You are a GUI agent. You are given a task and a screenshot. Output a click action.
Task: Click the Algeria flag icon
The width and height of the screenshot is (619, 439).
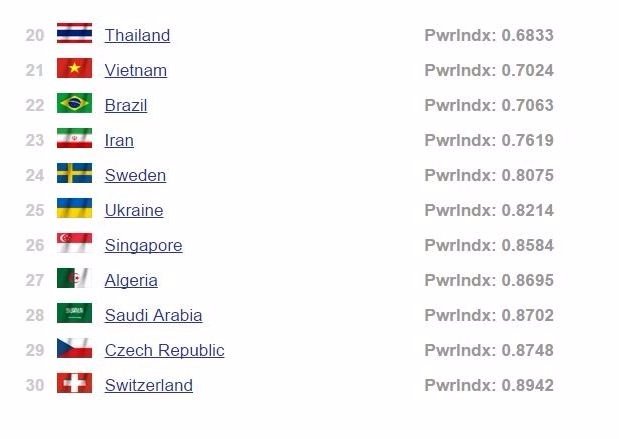click(x=74, y=279)
